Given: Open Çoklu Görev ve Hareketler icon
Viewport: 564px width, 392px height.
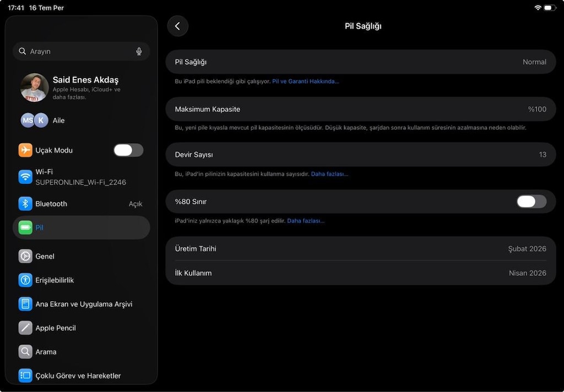Looking at the screenshot, I should [x=25, y=375].
